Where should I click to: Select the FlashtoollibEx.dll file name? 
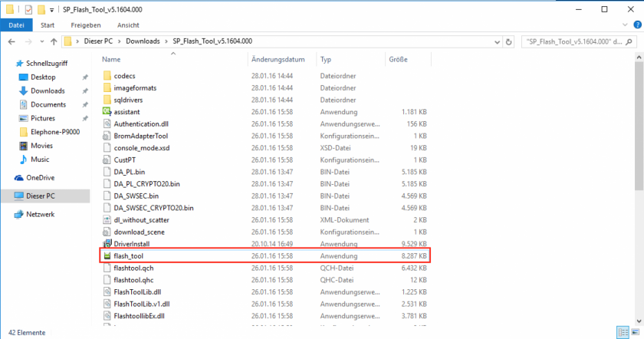(x=139, y=316)
